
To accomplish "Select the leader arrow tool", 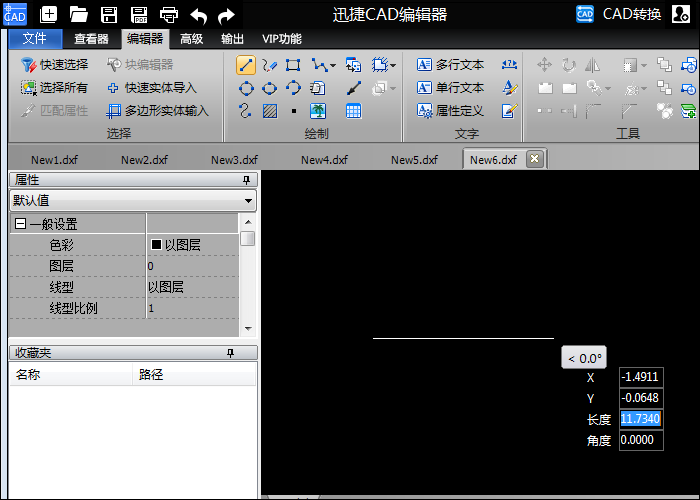I will pyautogui.click(x=353, y=88).
